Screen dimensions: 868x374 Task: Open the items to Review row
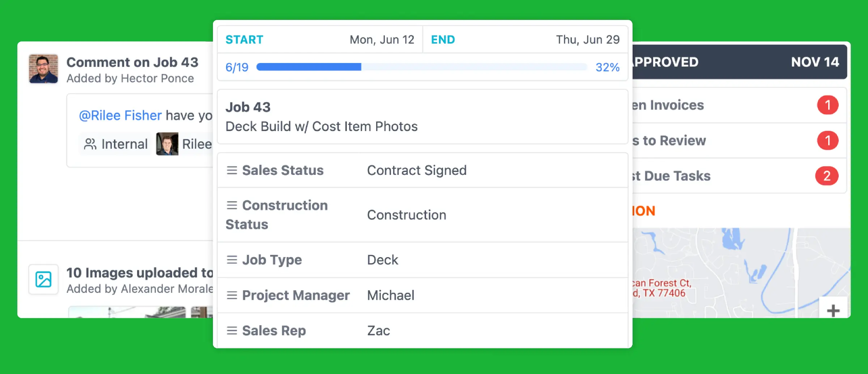click(x=738, y=140)
